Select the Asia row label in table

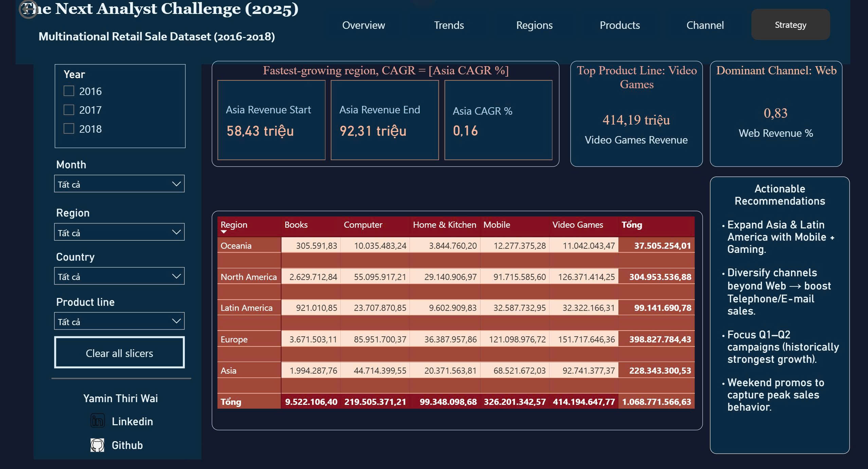tap(228, 371)
